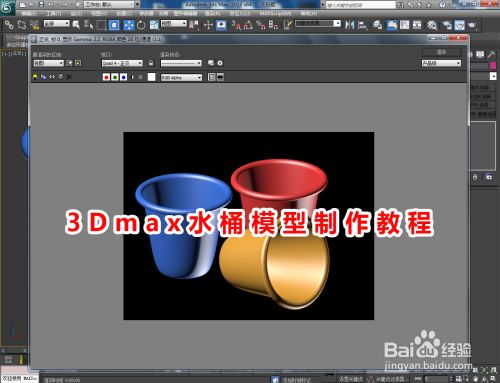The image size is (500, 383).
Task: Click the Rectangular Selection Region icon
Action: pyautogui.click(x=101, y=25)
